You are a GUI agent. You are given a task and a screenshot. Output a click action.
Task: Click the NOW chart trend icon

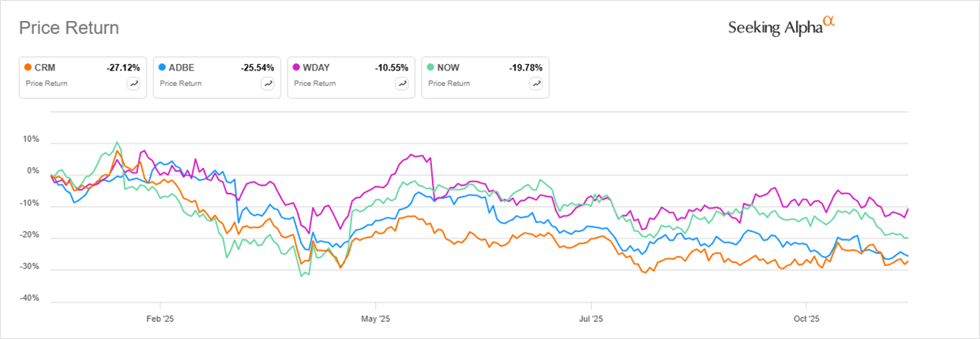(x=537, y=83)
